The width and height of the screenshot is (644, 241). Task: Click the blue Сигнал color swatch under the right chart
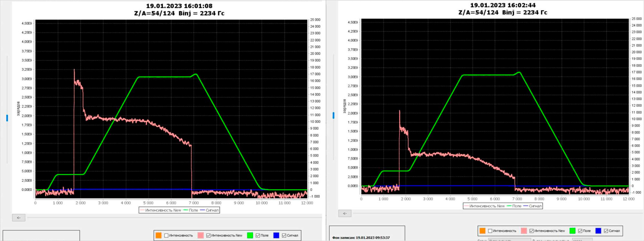pos(598,231)
